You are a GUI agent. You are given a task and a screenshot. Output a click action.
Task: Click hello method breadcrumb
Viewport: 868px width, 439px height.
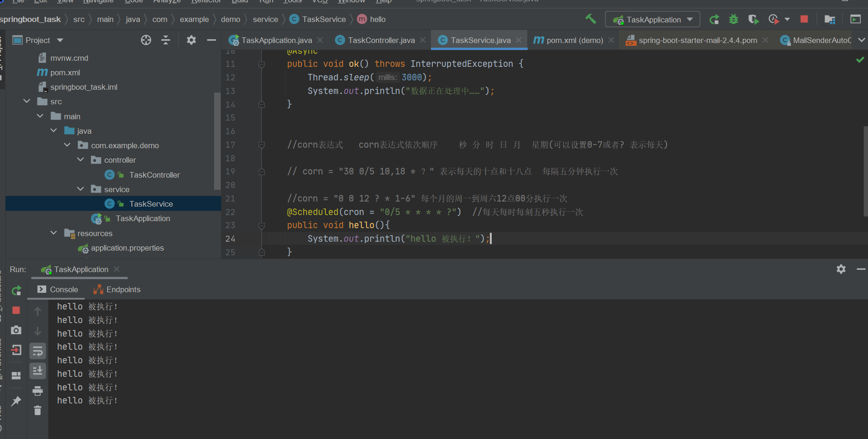372,19
